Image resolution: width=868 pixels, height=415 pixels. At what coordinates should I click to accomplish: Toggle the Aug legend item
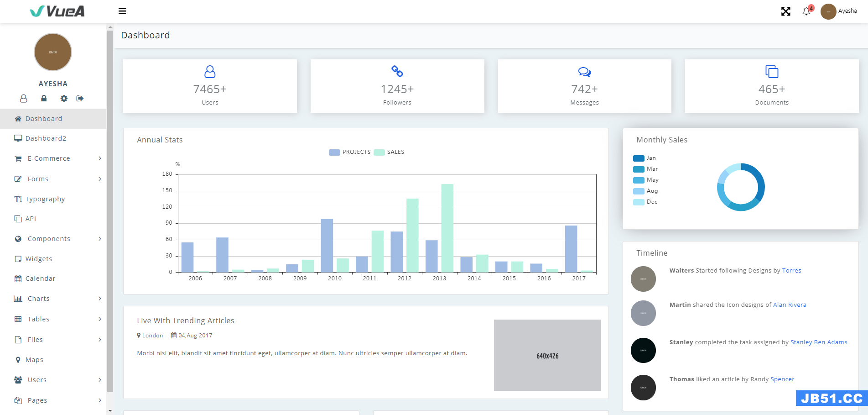pyautogui.click(x=645, y=191)
